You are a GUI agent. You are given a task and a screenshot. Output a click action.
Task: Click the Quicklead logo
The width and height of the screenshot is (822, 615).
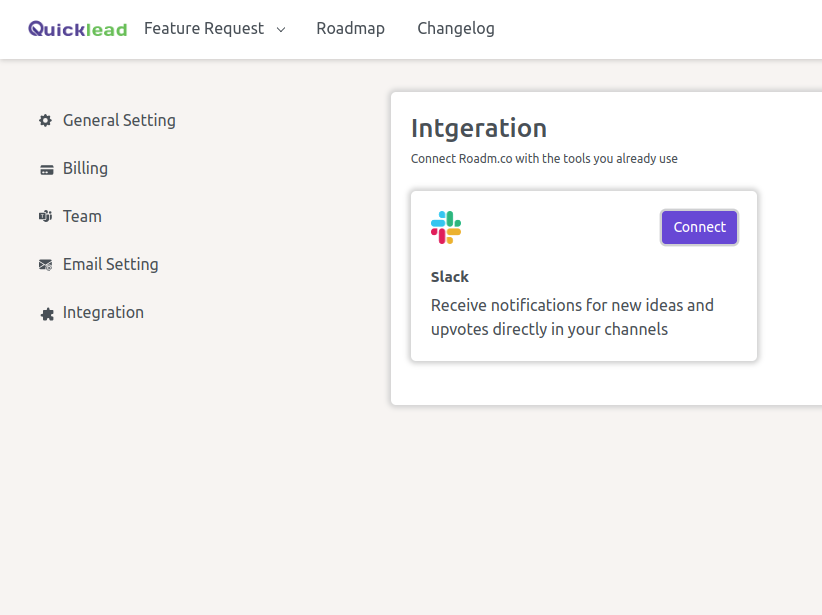point(78,29)
